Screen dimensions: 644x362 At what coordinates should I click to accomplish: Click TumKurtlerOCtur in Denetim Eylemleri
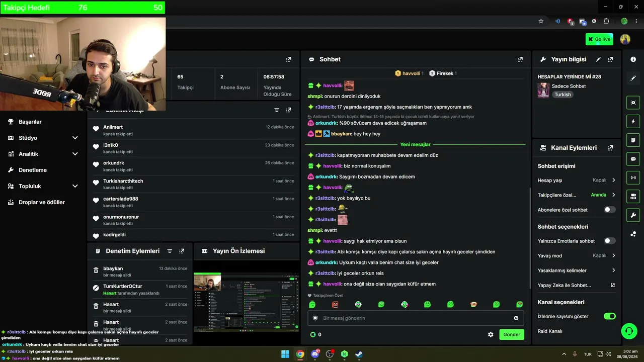pyautogui.click(x=123, y=286)
